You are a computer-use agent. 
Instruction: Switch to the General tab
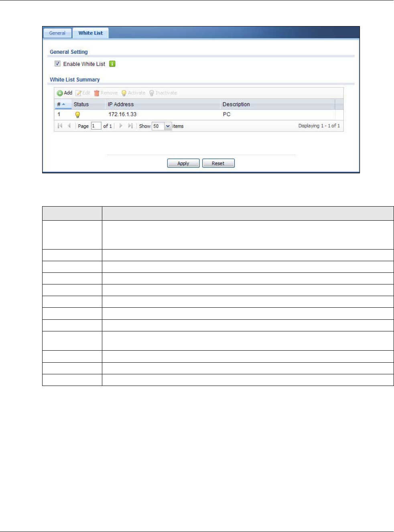point(57,33)
